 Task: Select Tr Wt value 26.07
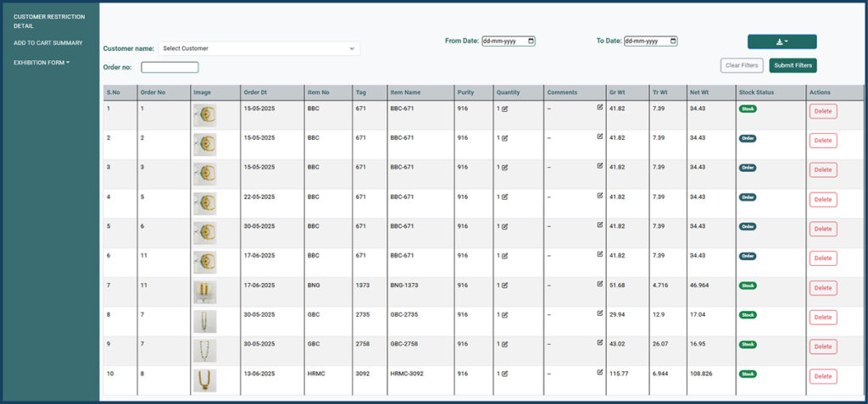tap(659, 344)
